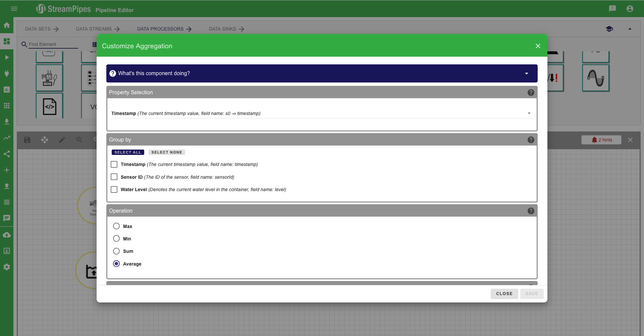
Task: Click the tutorial graduation cap icon
Action: click(609, 29)
